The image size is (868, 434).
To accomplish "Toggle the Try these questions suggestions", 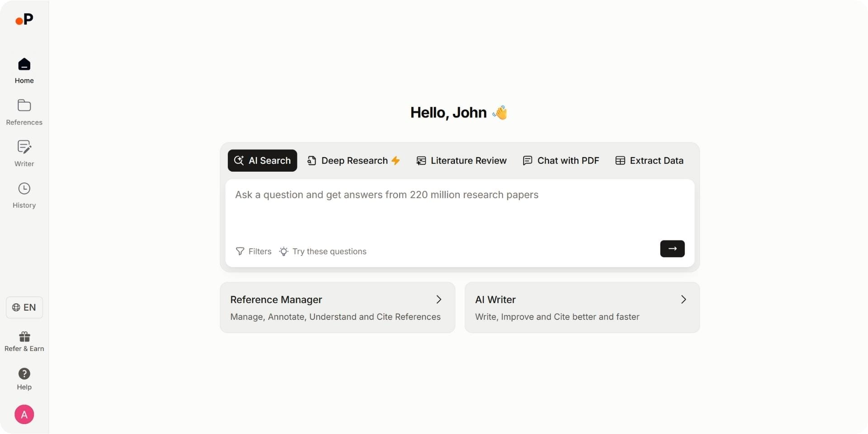I will 323,251.
